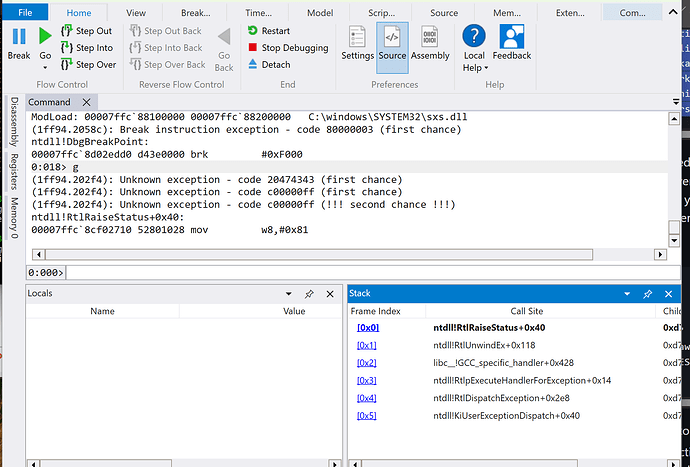Click the Frame Index column header

[x=375, y=311]
